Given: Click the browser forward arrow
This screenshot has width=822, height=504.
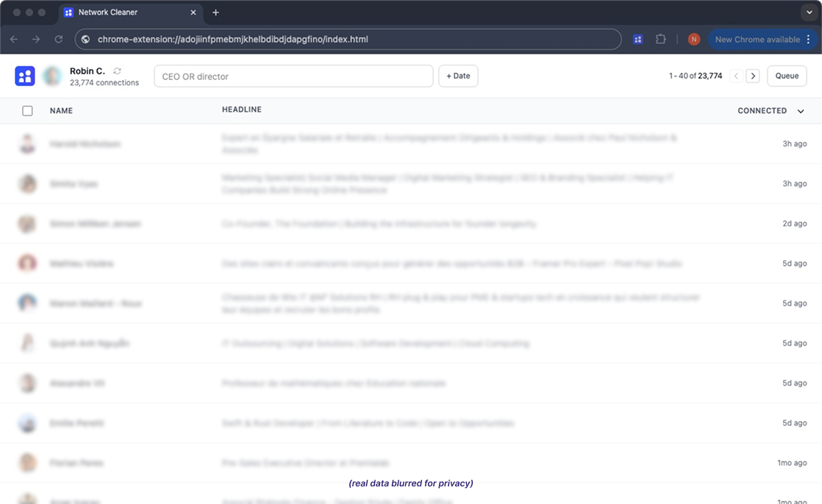Looking at the screenshot, I should (35, 39).
